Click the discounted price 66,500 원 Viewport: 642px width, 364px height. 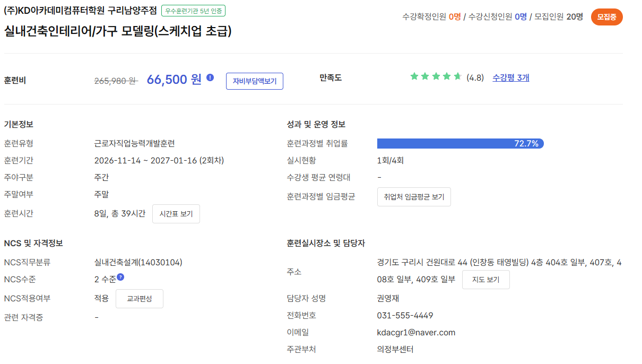(x=174, y=80)
